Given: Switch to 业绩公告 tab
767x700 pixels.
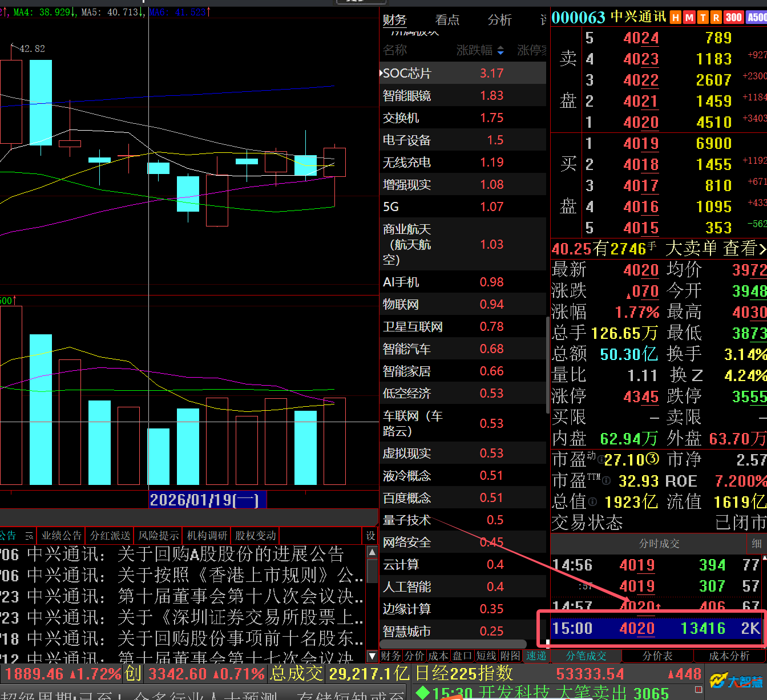Looking at the screenshot, I should [62, 536].
